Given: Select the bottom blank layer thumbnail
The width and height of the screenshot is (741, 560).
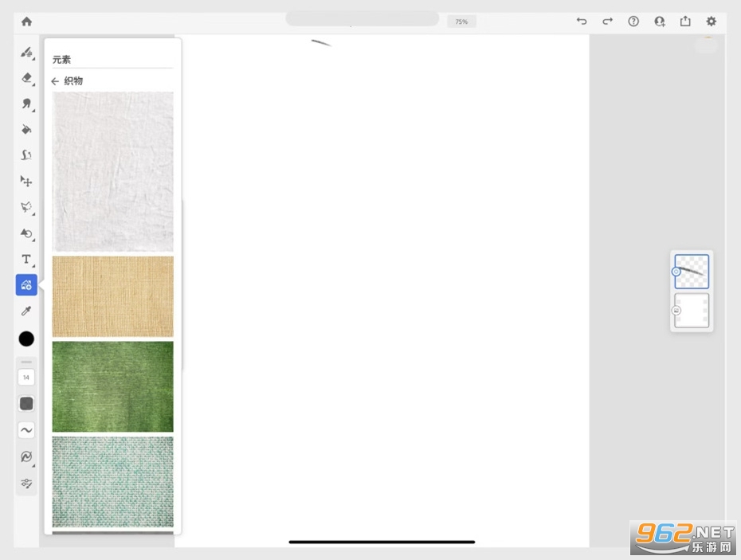Looking at the screenshot, I should point(692,311).
